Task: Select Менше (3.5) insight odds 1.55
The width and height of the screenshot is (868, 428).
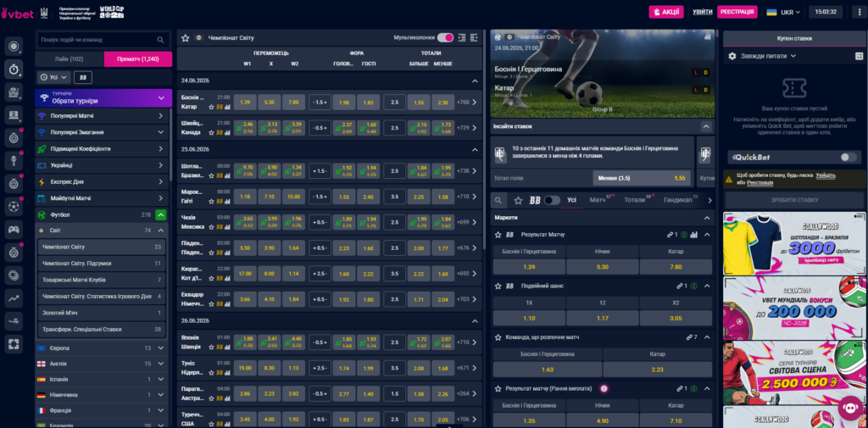Action: [643, 178]
